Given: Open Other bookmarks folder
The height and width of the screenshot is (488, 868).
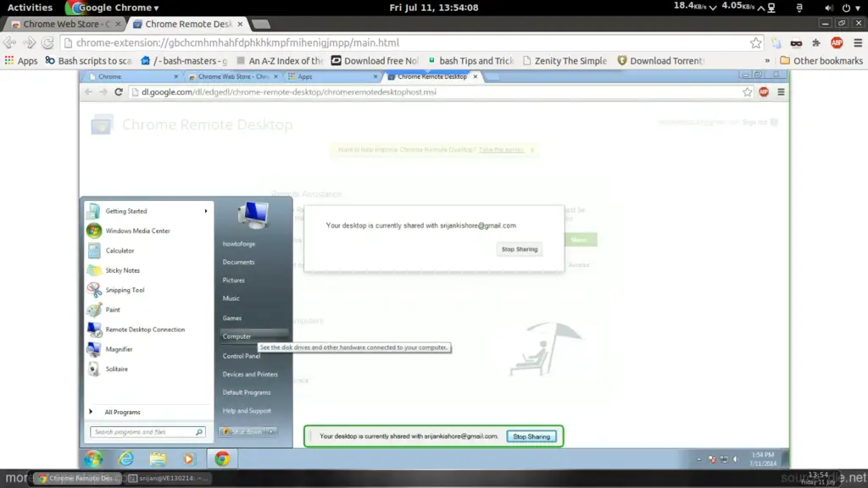Looking at the screenshot, I should pyautogui.click(x=821, y=61).
